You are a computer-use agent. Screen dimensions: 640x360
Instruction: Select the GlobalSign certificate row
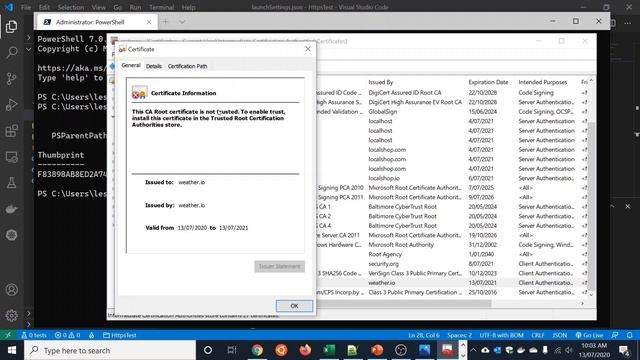tap(451, 112)
